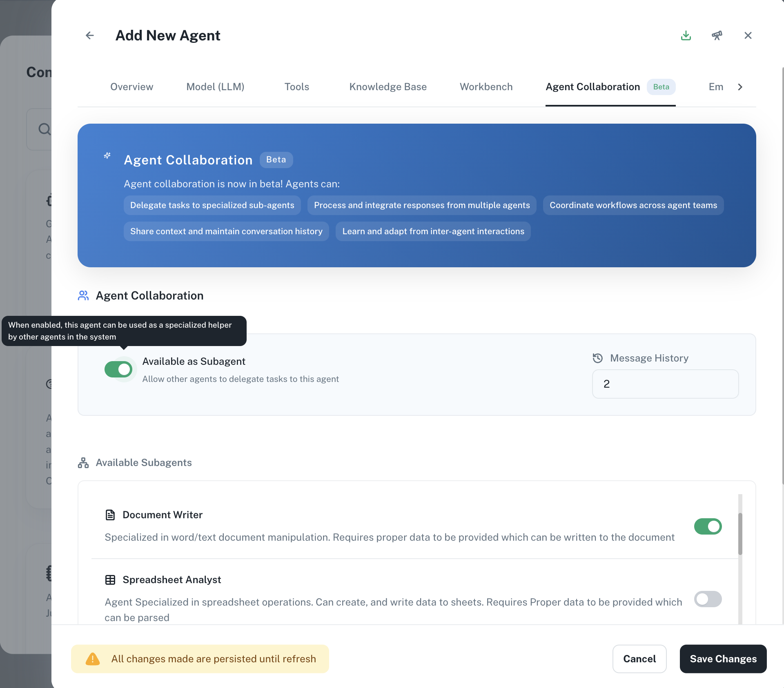This screenshot has width=784, height=688.
Task: Disable the Available as Subagent toggle
Action: tap(118, 369)
